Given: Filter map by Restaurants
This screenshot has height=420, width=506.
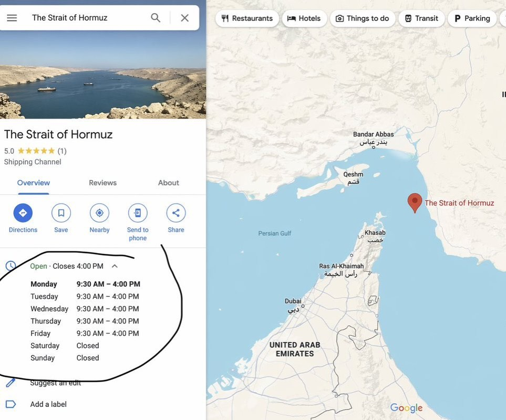Looking at the screenshot, I should [x=247, y=18].
